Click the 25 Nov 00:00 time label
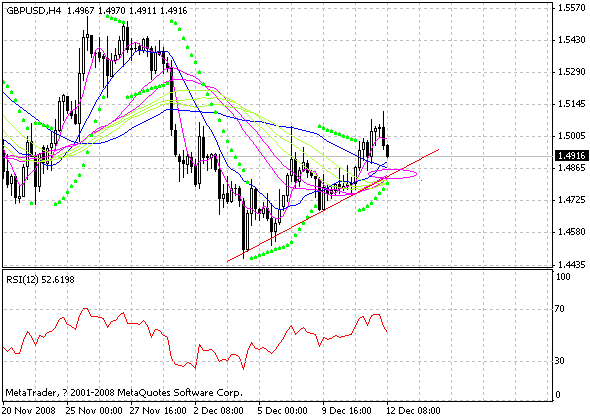The image size is (590, 418). (94, 410)
